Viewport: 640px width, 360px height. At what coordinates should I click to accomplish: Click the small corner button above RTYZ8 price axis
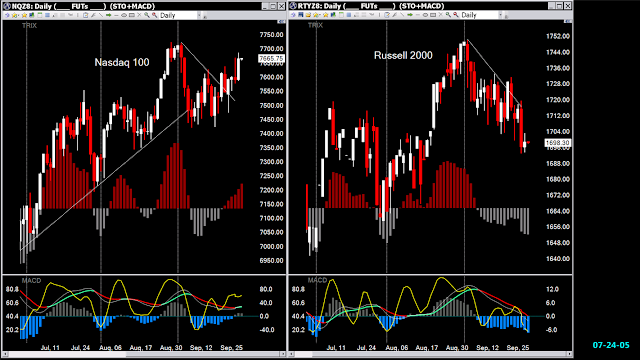(568, 21)
